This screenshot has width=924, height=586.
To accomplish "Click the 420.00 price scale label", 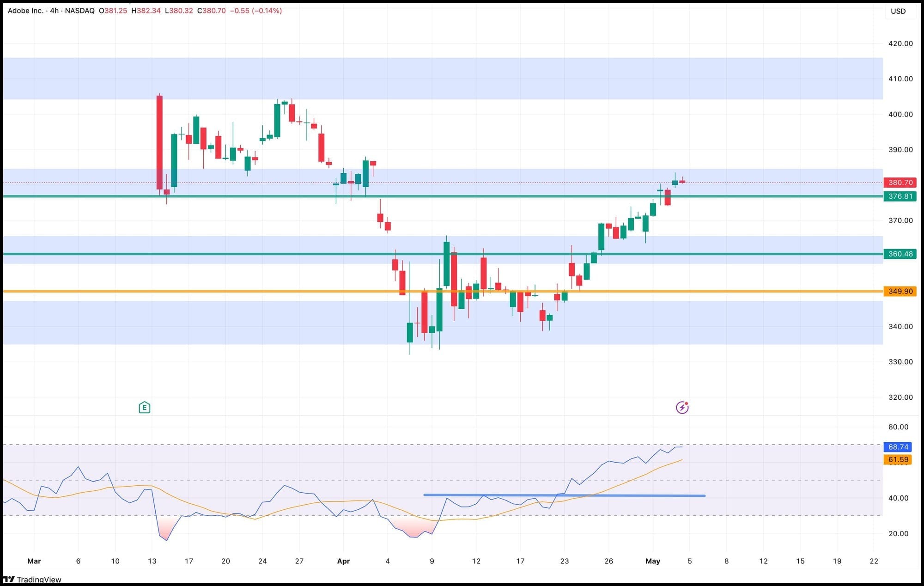I will (x=900, y=43).
